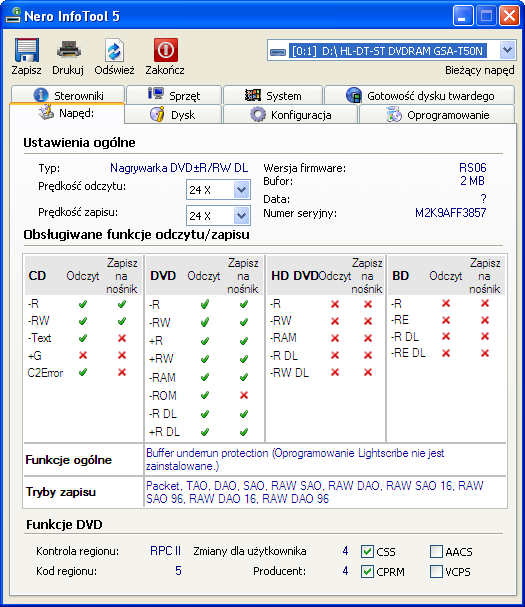
Task: Click the Buffer underrun protection text
Action: pyautogui.click(x=207, y=453)
